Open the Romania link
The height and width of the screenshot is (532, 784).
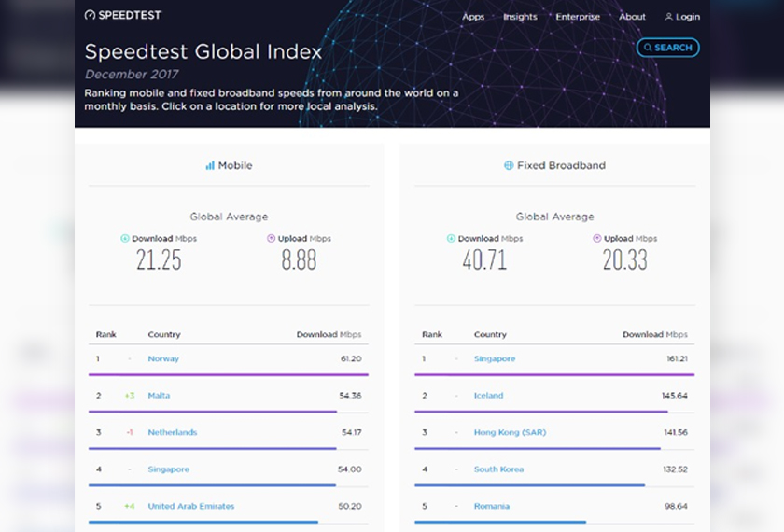click(x=492, y=506)
